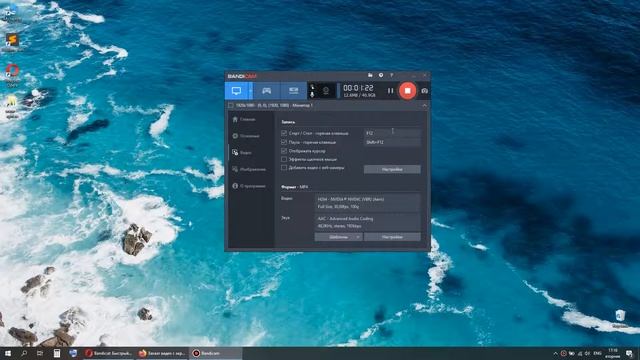
Task: Click the recording timer display
Action: [x=358, y=88]
